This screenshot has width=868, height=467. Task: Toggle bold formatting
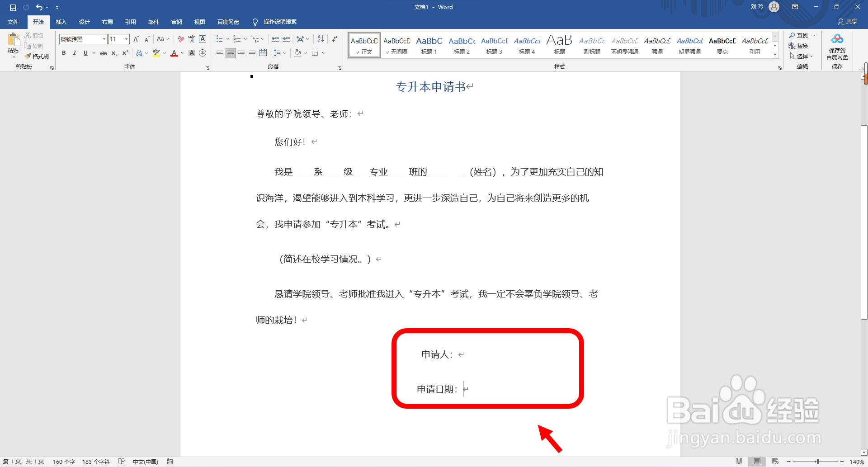(64, 53)
